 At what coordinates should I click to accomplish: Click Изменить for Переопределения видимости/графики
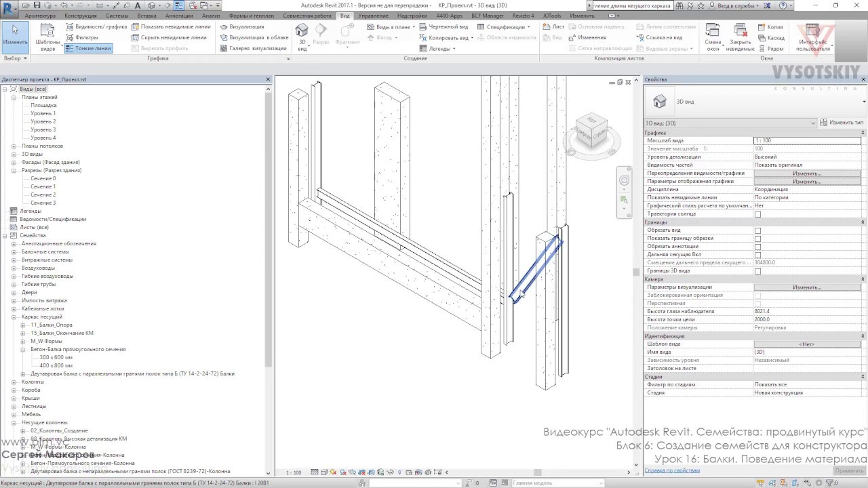[807, 174]
